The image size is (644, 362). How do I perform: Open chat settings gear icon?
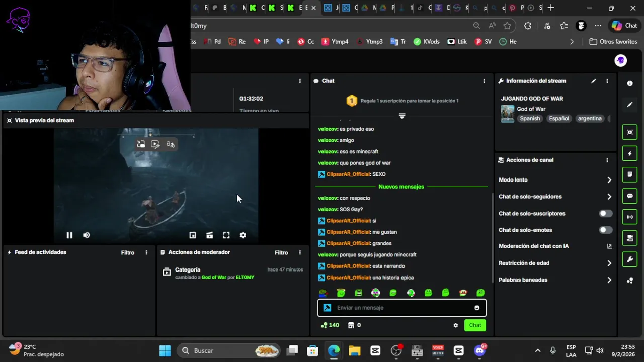pos(456,325)
